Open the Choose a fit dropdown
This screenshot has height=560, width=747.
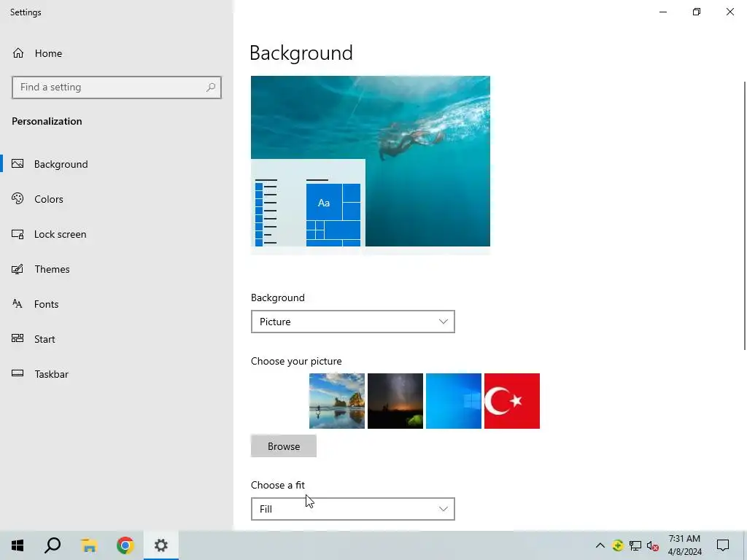click(352, 509)
